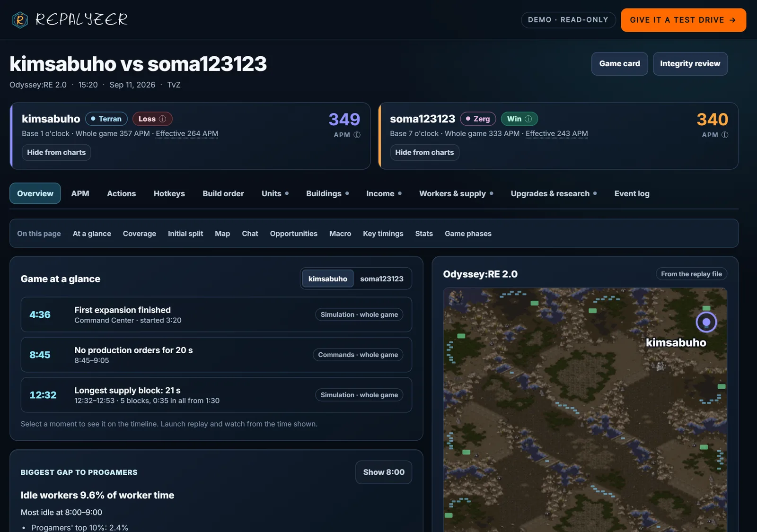Image resolution: width=757 pixels, height=532 pixels.
Task: Select the Overview tab
Action: pyautogui.click(x=35, y=193)
